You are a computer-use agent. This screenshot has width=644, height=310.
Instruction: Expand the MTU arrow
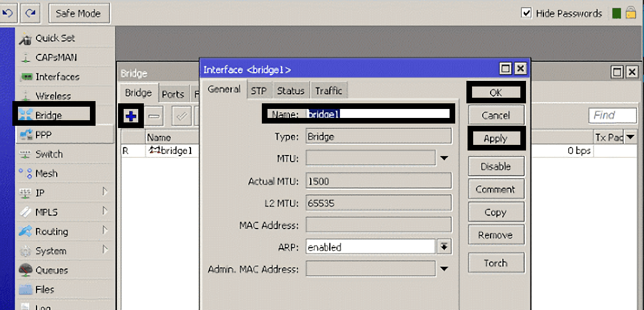445,158
